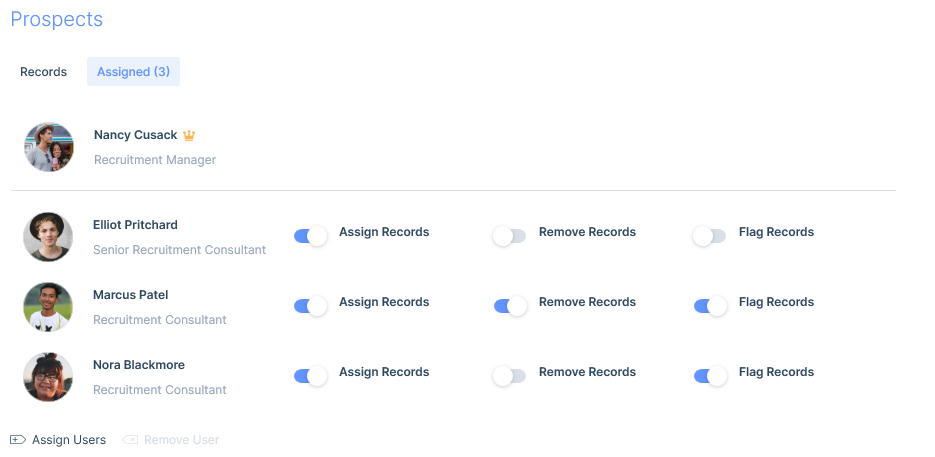
Task: Click the crown icon beside Nancy Cusack
Action: pos(189,135)
